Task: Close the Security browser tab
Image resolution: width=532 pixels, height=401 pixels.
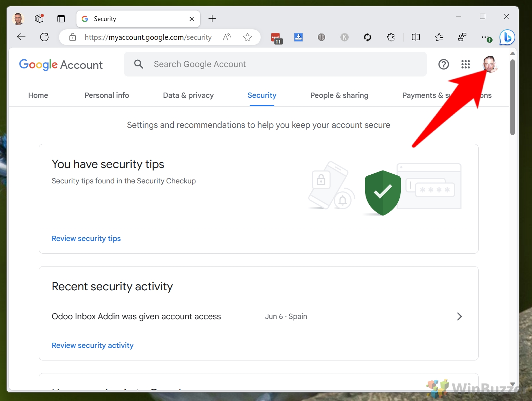Action: coord(192,19)
